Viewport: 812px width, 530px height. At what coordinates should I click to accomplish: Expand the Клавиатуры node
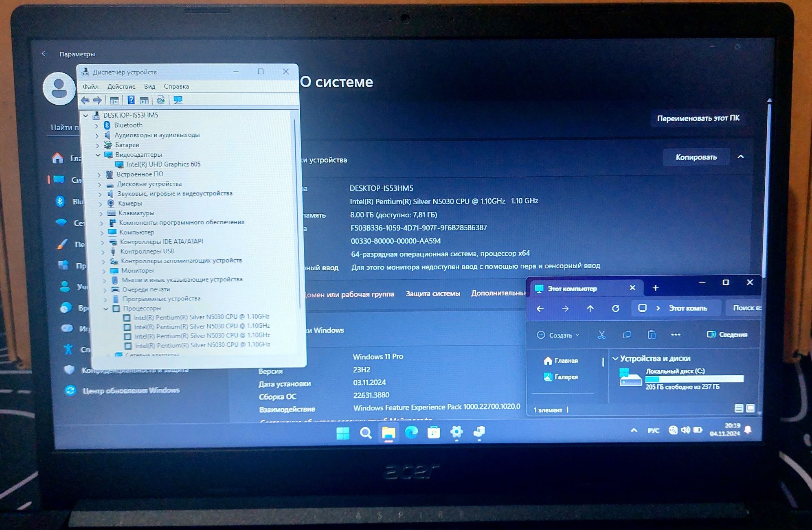101,213
